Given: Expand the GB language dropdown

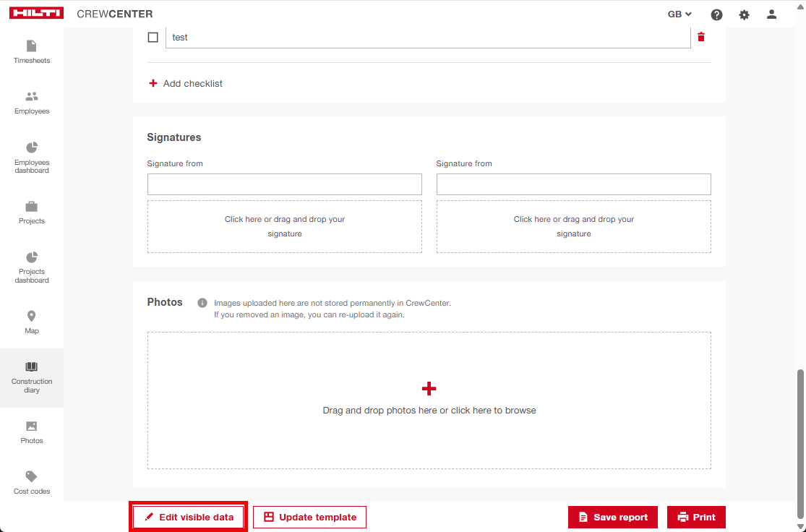Looking at the screenshot, I should coord(679,14).
